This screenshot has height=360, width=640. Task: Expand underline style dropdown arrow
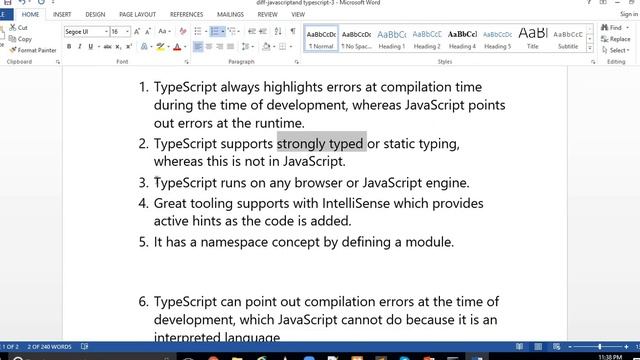[98, 47]
